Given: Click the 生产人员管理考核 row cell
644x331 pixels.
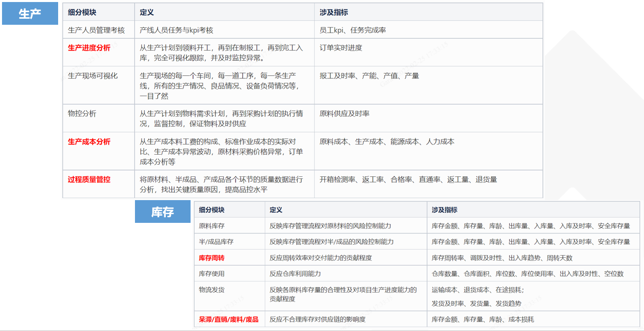Looking at the screenshot, I should (x=96, y=30).
